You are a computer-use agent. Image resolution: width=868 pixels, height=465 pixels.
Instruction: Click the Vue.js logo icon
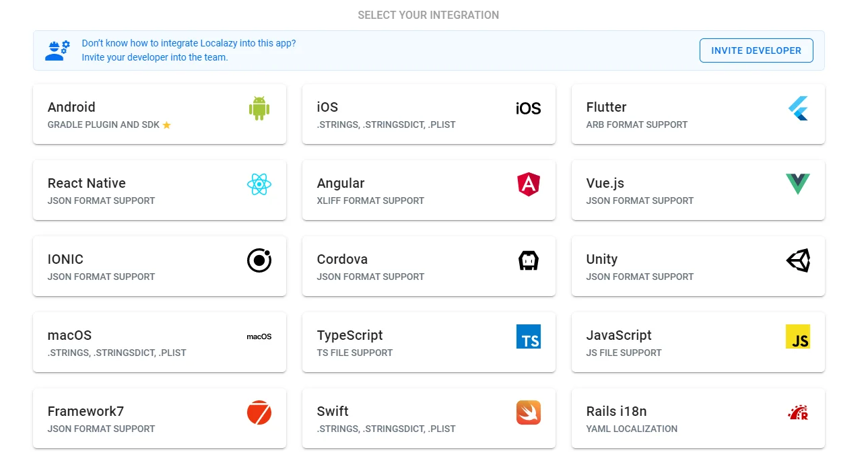(x=798, y=182)
